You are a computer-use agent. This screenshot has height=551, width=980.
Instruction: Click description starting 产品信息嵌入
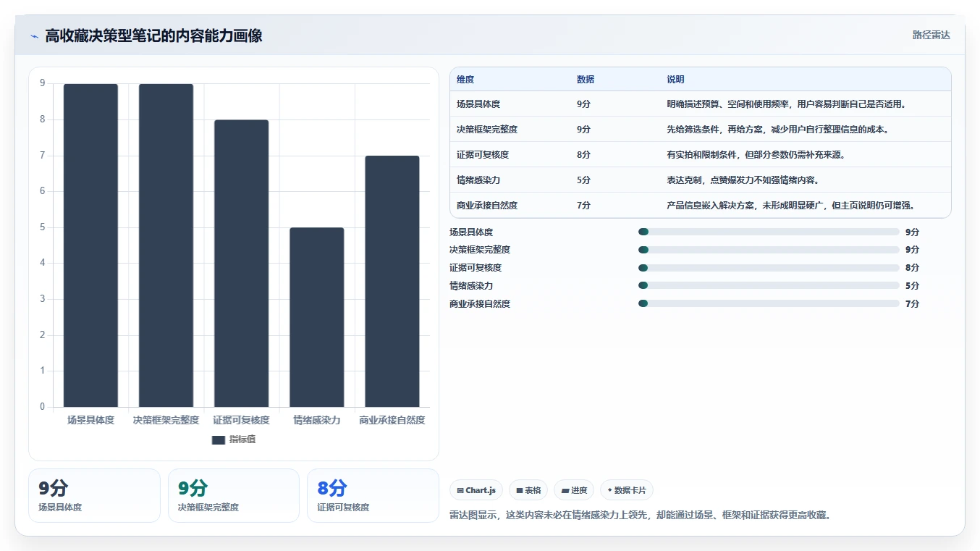pos(791,206)
